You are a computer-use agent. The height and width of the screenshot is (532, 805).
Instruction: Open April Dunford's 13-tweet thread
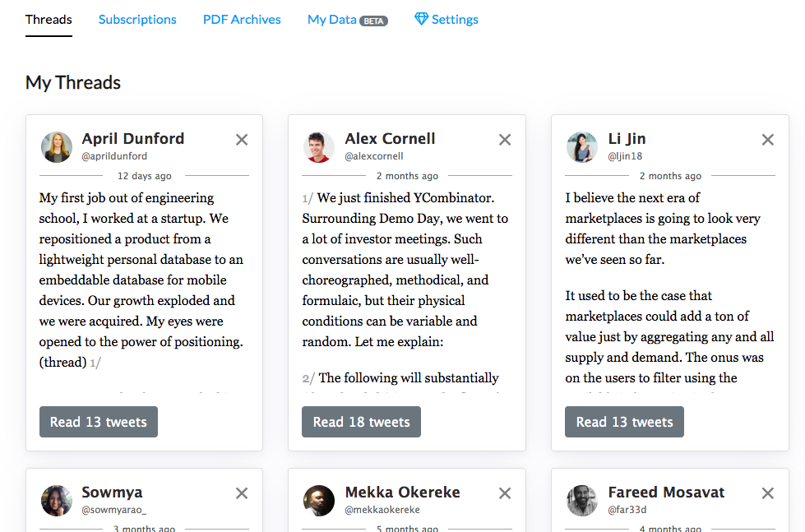point(98,421)
